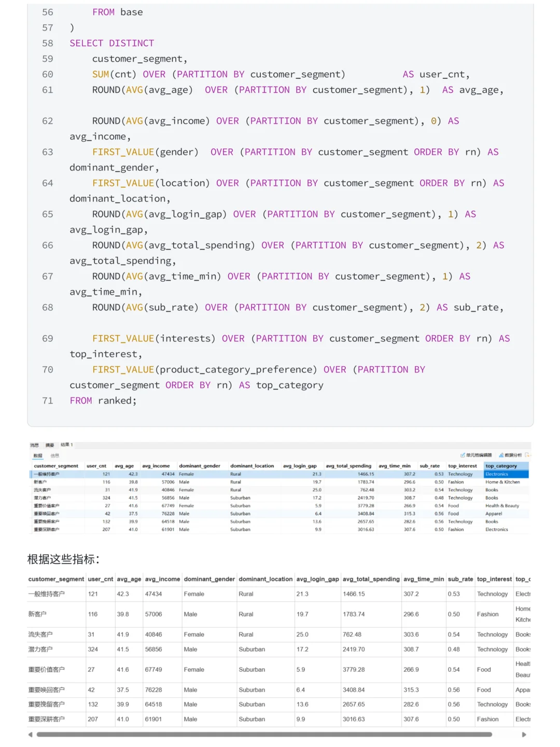Viewport: 560px width, 747px height.
Task: Click the top_interest header in the lower table
Action: pos(494,579)
